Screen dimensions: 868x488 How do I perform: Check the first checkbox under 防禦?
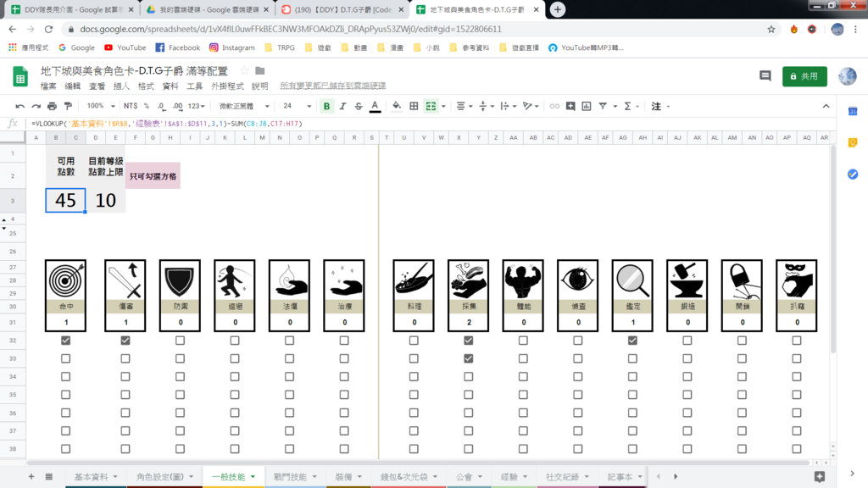pyautogui.click(x=180, y=341)
